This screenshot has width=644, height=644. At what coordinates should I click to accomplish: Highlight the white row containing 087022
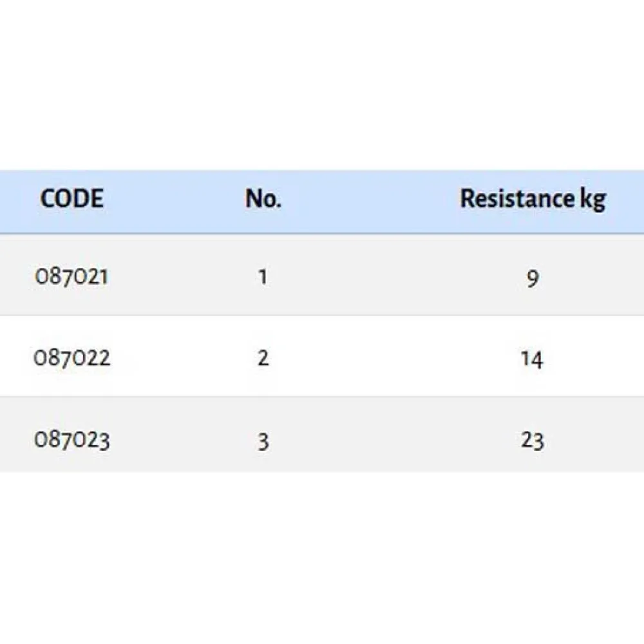386,356
